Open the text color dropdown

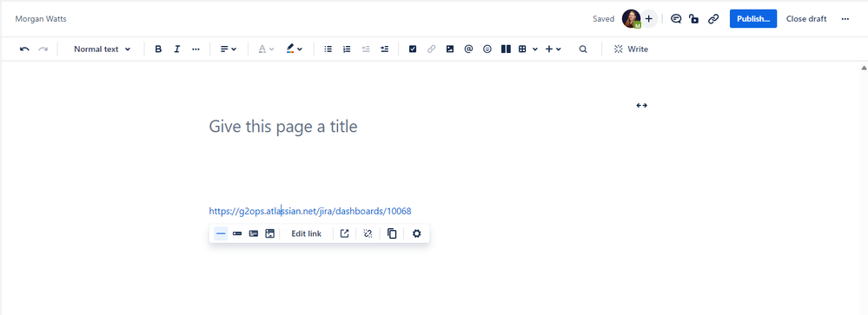click(266, 49)
